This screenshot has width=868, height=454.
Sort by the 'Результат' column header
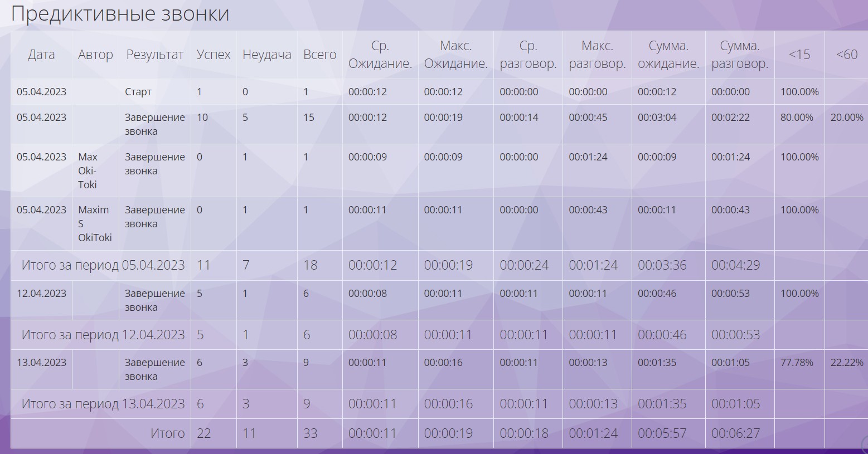tap(154, 55)
